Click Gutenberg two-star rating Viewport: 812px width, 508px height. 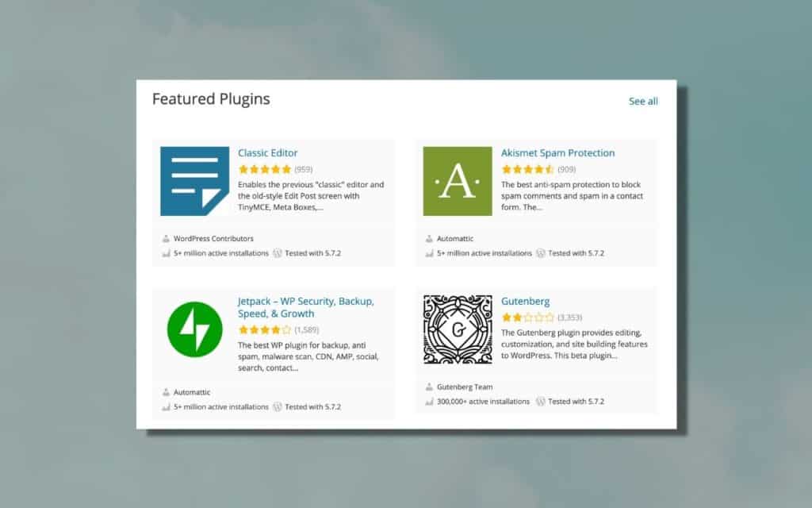tap(527, 317)
